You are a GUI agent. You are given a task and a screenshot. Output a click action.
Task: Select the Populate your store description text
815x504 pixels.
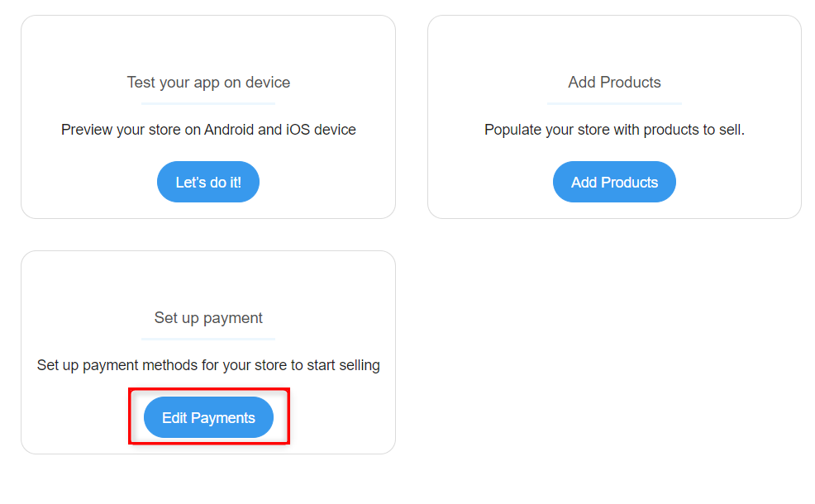pos(613,129)
